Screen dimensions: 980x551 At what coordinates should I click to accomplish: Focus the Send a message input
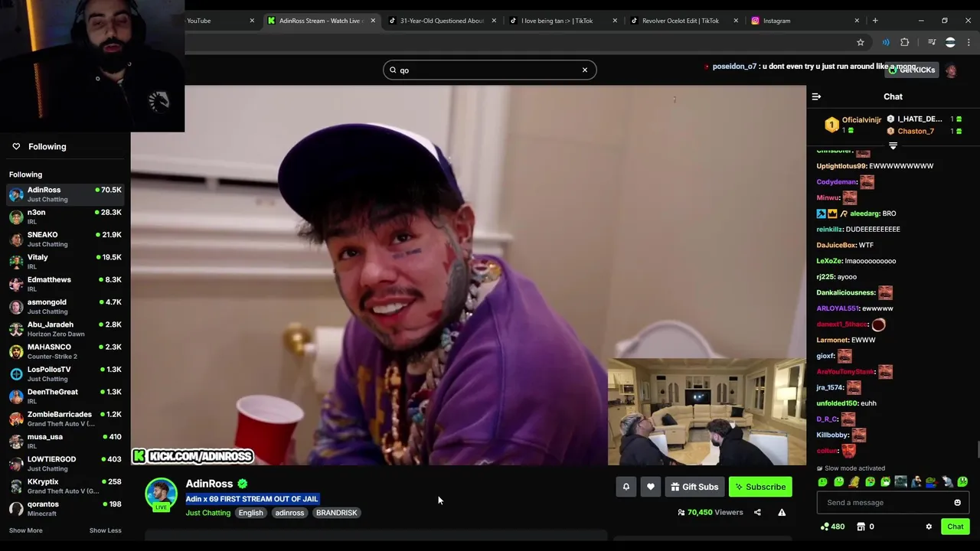click(x=893, y=503)
